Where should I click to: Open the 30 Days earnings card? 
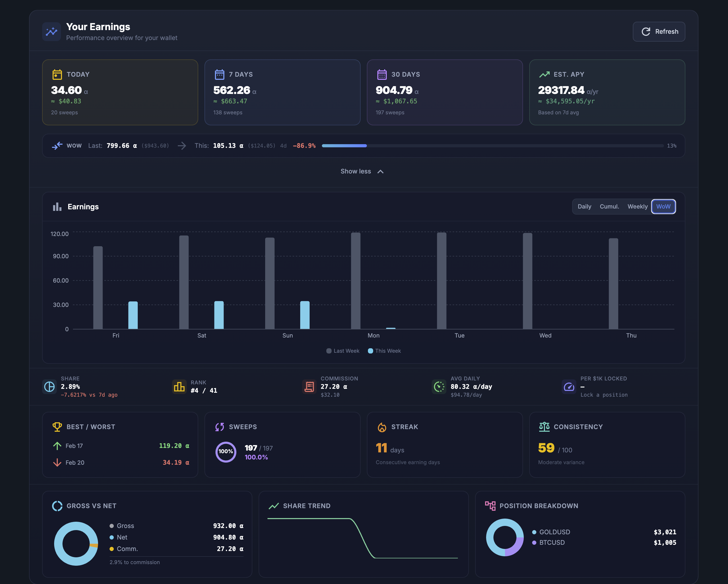[444, 92]
